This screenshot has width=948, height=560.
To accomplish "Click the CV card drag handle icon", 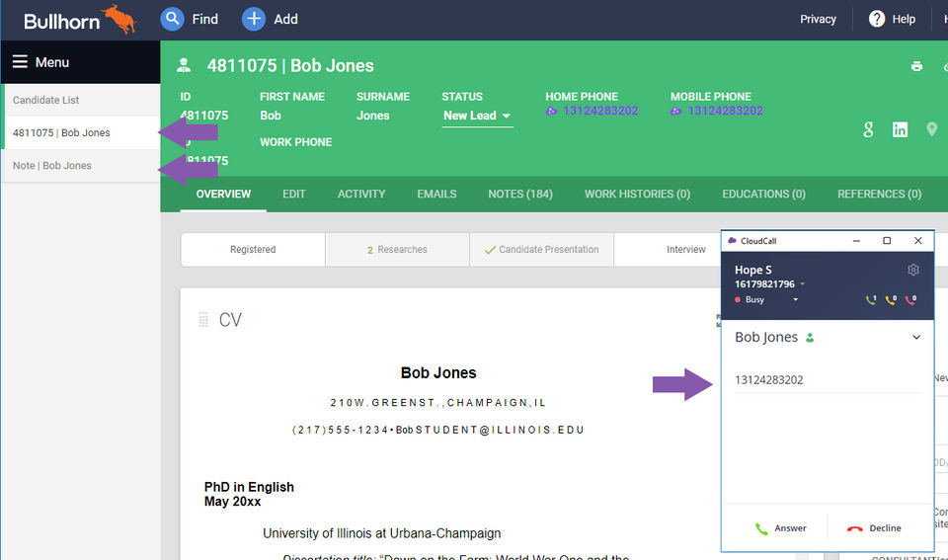I will tap(203, 319).
